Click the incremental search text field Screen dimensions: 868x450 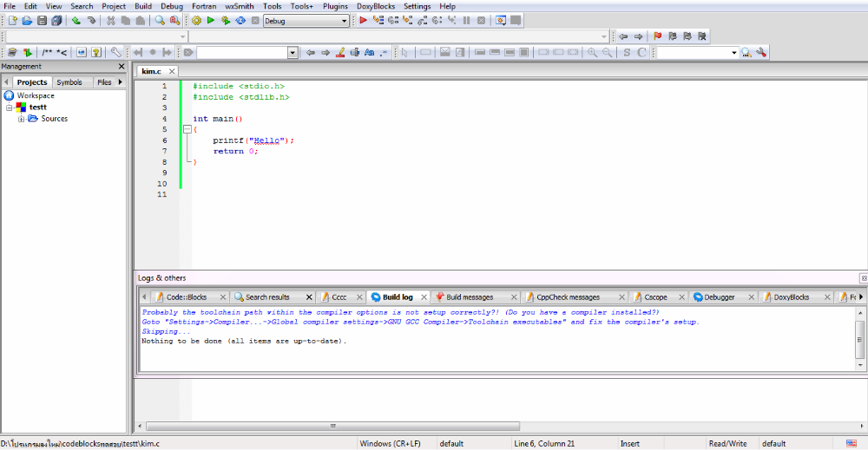pyautogui.click(x=242, y=53)
